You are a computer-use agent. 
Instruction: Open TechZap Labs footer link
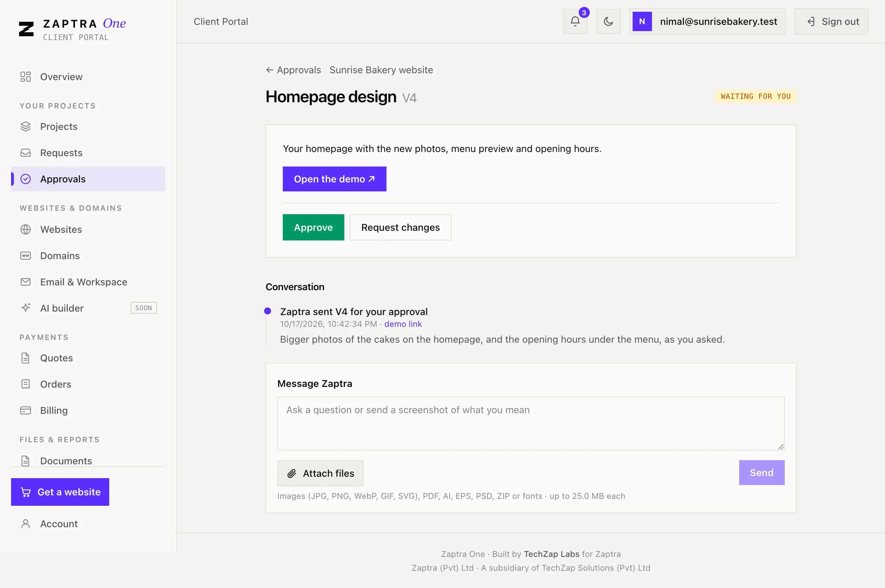coord(551,554)
